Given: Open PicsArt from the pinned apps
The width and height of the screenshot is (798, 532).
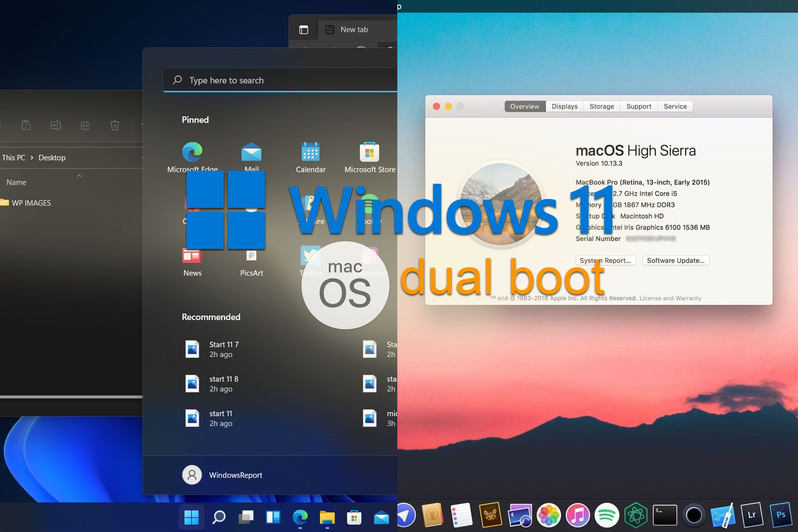Looking at the screenshot, I should (251, 263).
